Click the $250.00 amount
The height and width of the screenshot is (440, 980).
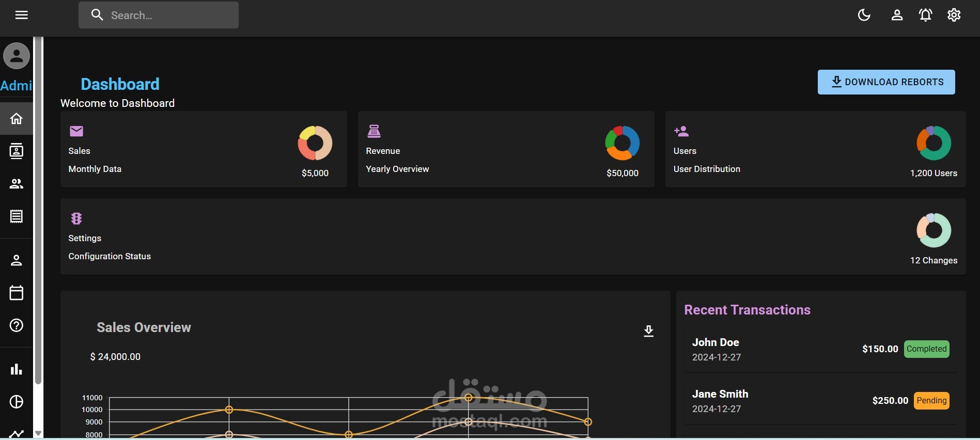coord(890,401)
